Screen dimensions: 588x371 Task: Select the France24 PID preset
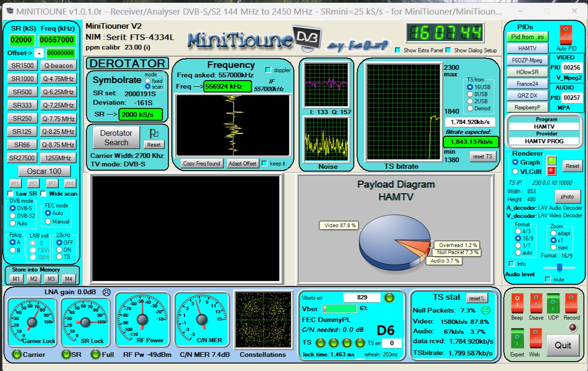528,84
